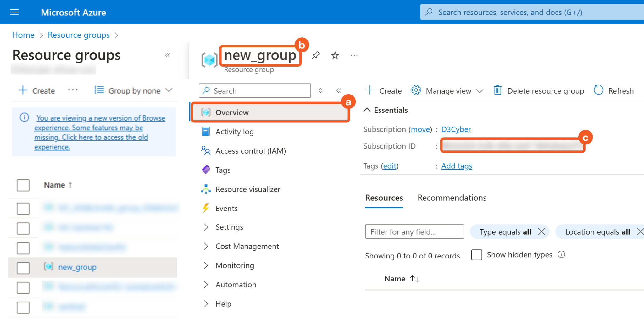Open the Group by none dropdown
Image resolution: width=644 pixels, height=321 pixels.
pos(134,90)
